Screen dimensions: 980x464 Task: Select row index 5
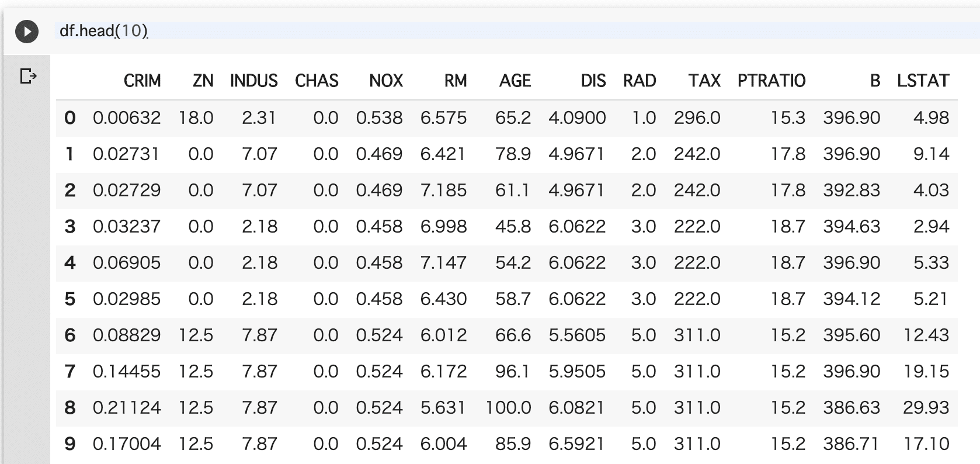pyautogui.click(x=69, y=299)
